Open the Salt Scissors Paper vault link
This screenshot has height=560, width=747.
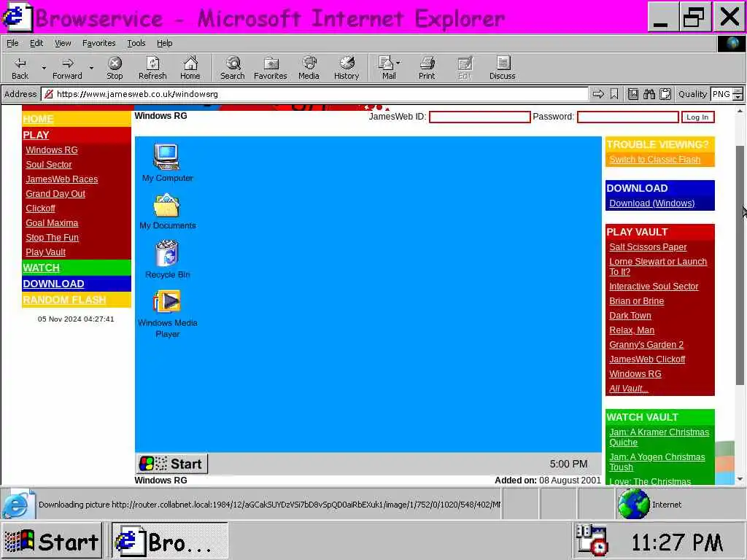pos(648,247)
